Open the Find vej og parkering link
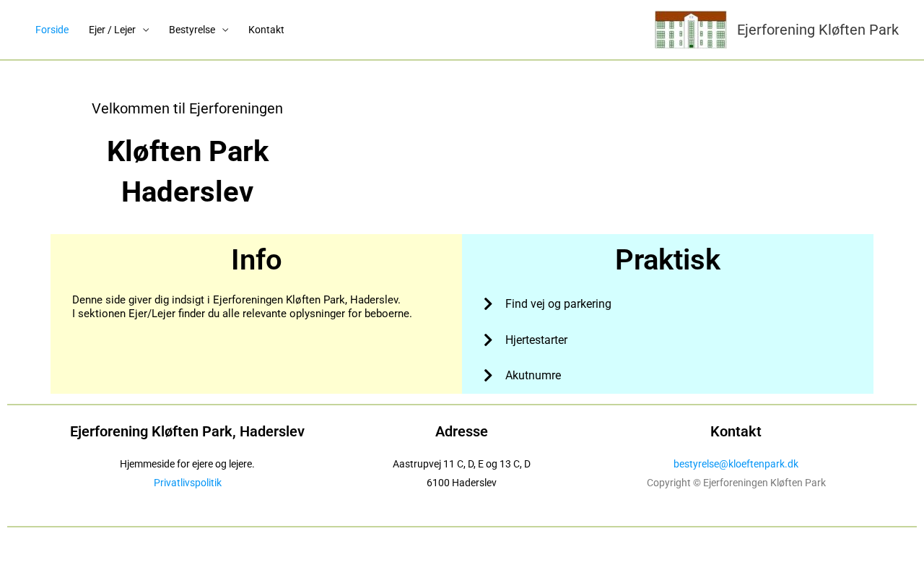This screenshot has width=924, height=578. 558,304
